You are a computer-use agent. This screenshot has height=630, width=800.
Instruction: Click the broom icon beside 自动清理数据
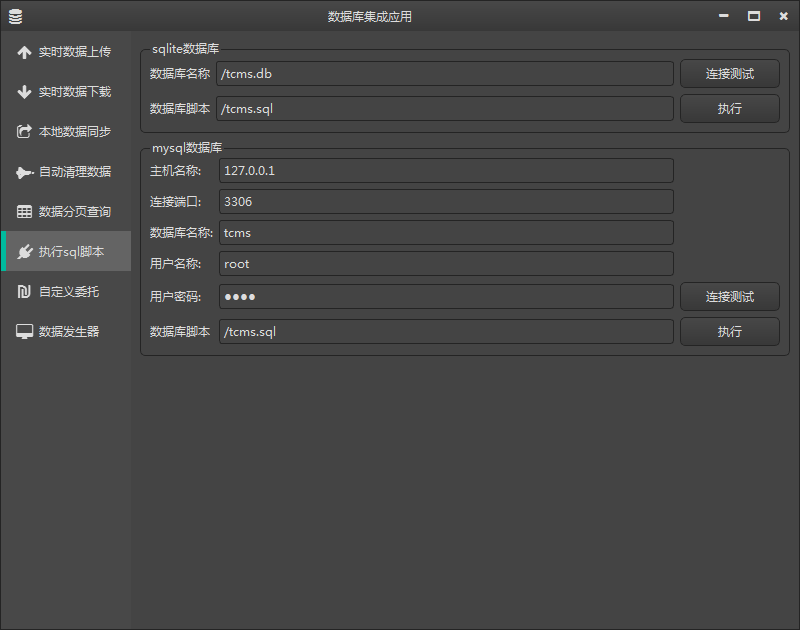pos(24,172)
